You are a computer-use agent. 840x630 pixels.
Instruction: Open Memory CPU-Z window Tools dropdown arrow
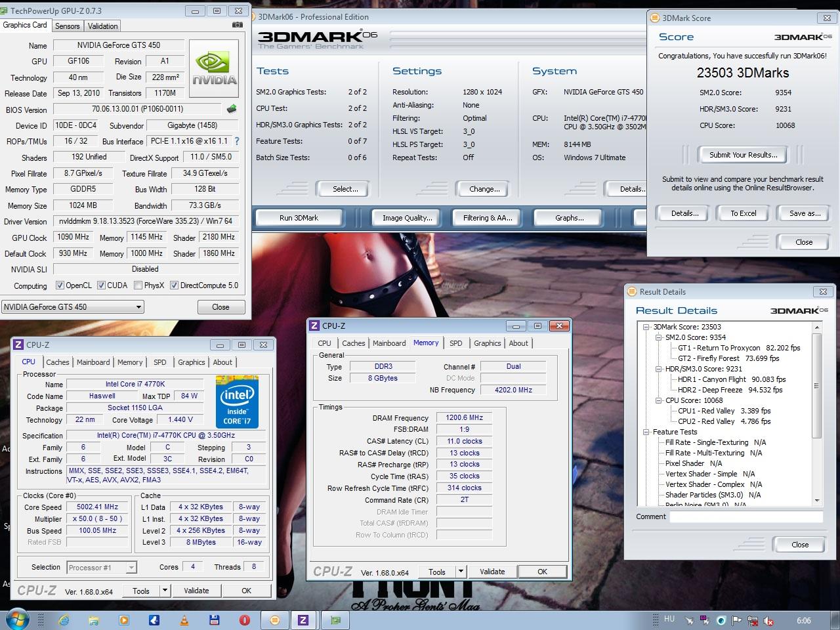point(461,572)
